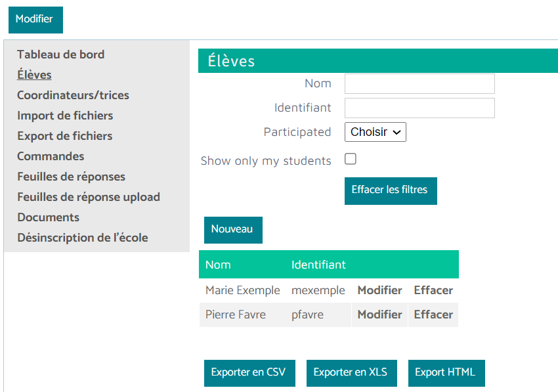The height and width of the screenshot is (392, 558).
Task: Open Export de fichiers section
Action: pyautogui.click(x=64, y=136)
